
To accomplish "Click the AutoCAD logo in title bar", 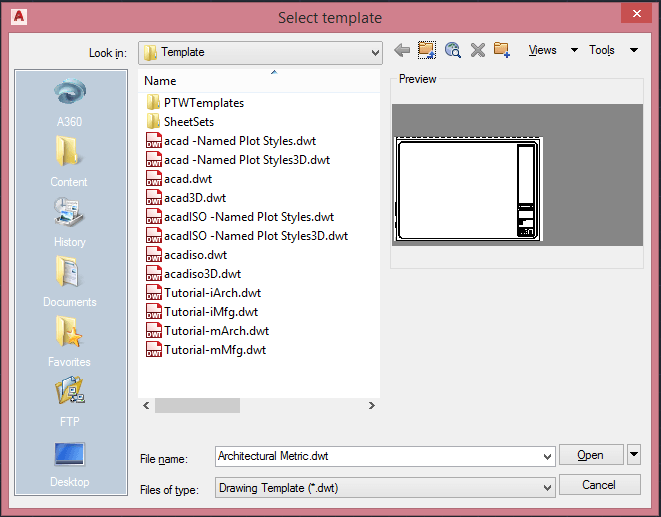I will [x=19, y=17].
